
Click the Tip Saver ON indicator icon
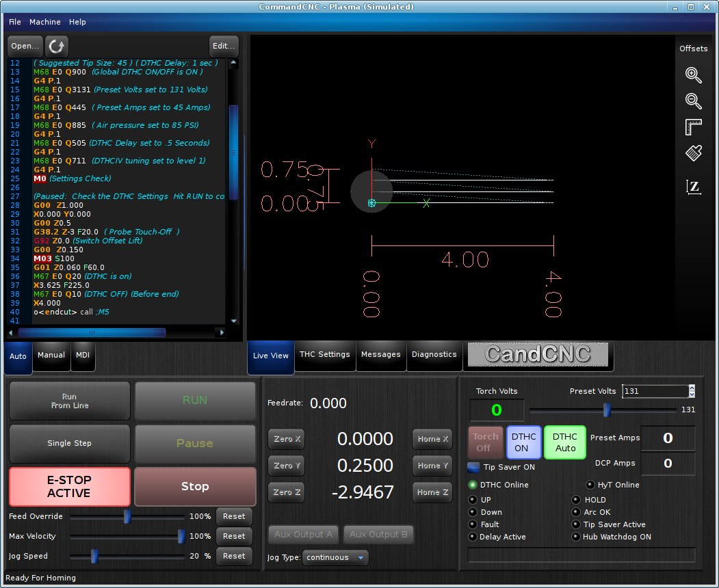pyautogui.click(x=473, y=467)
